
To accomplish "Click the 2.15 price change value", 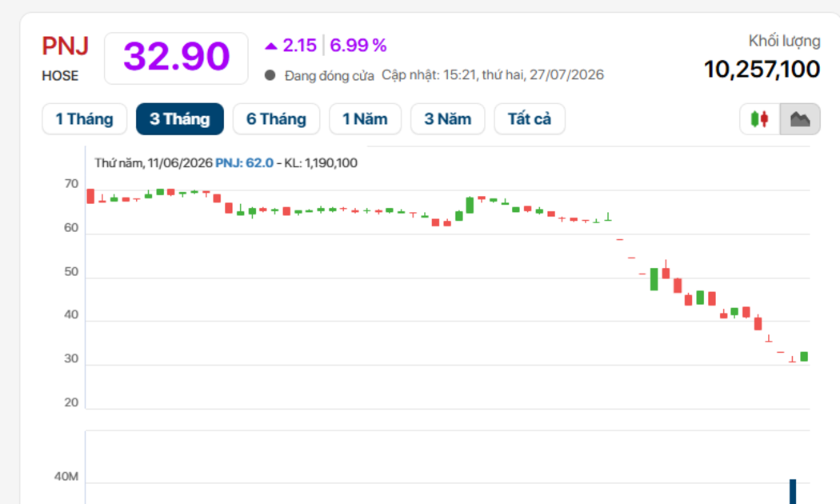I will [x=299, y=46].
